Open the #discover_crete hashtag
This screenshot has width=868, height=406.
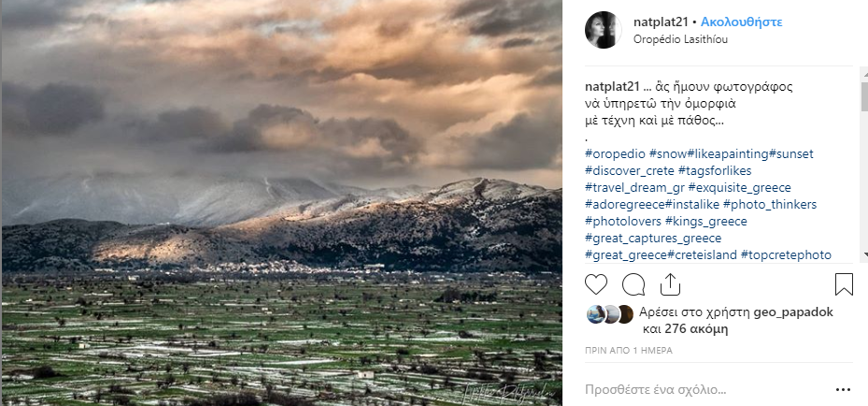pyautogui.click(x=630, y=170)
